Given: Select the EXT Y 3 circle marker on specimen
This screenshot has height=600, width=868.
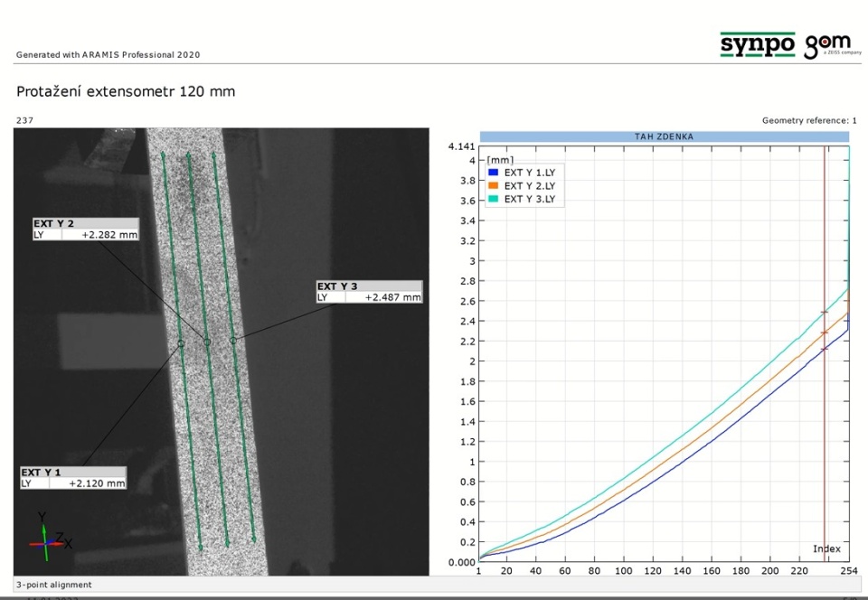Looking at the screenshot, I should point(232,341).
